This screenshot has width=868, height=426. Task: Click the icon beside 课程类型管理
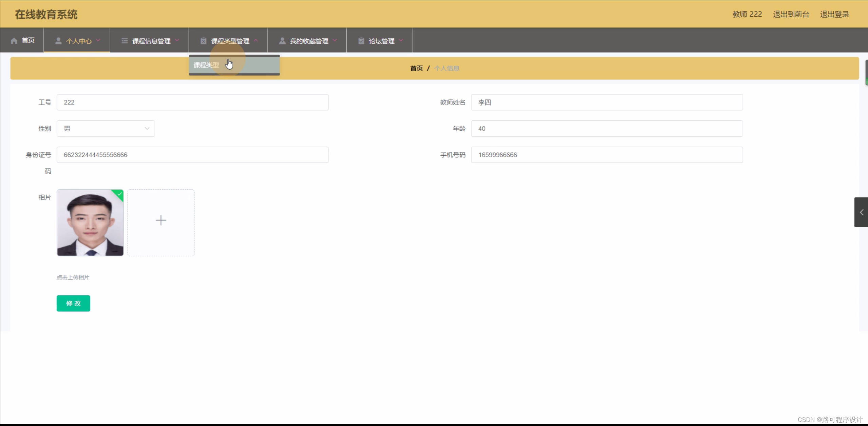coord(203,40)
